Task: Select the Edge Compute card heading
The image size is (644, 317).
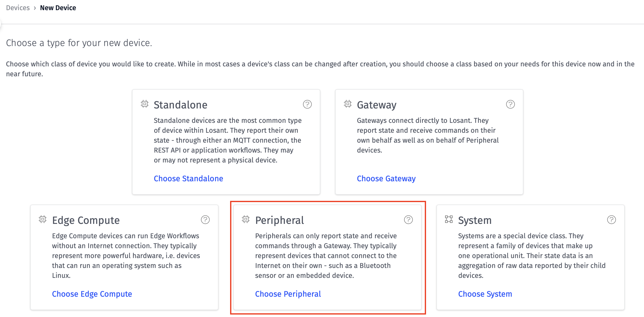Action: point(86,220)
